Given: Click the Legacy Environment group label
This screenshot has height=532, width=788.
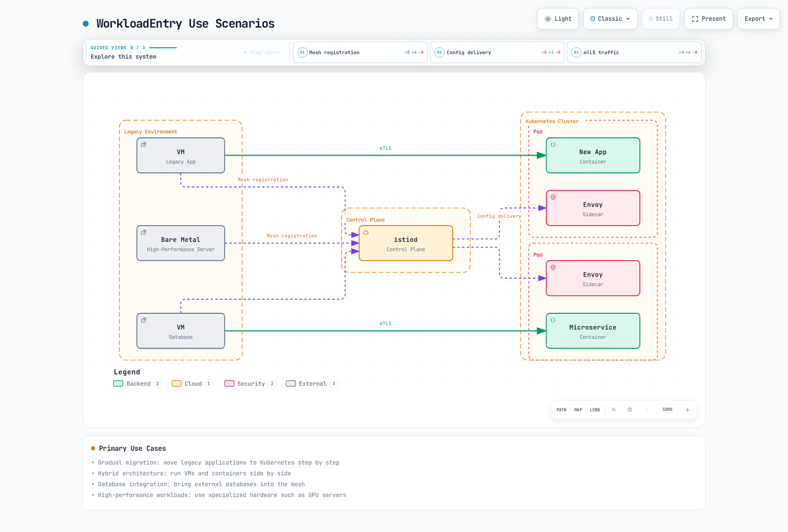Looking at the screenshot, I should pyautogui.click(x=151, y=132).
